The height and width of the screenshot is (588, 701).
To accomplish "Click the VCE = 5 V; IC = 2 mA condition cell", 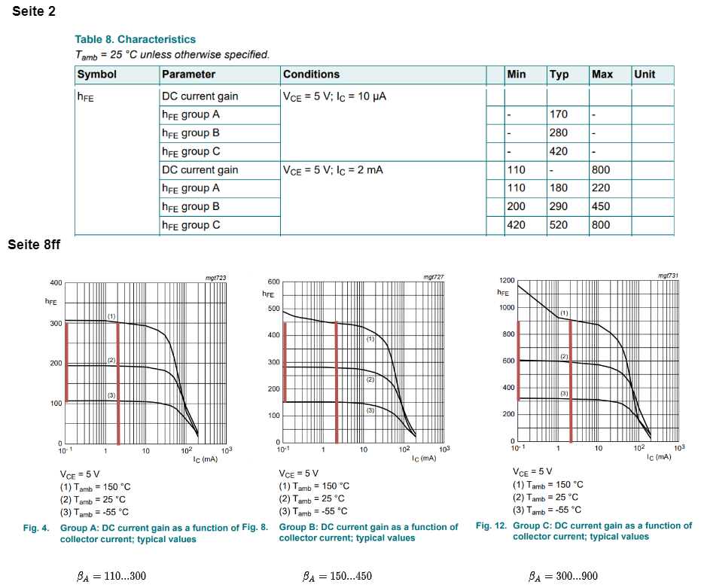I will point(333,170).
